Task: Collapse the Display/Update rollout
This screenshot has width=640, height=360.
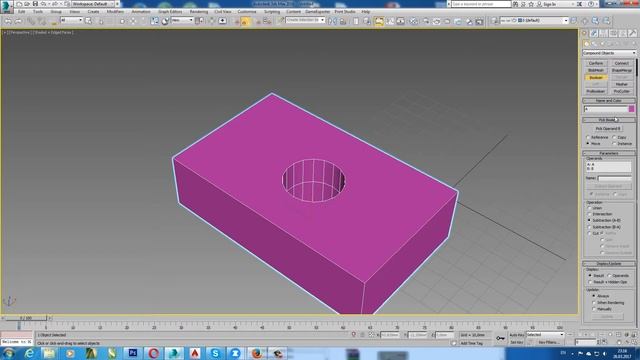Action: [x=609, y=264]
